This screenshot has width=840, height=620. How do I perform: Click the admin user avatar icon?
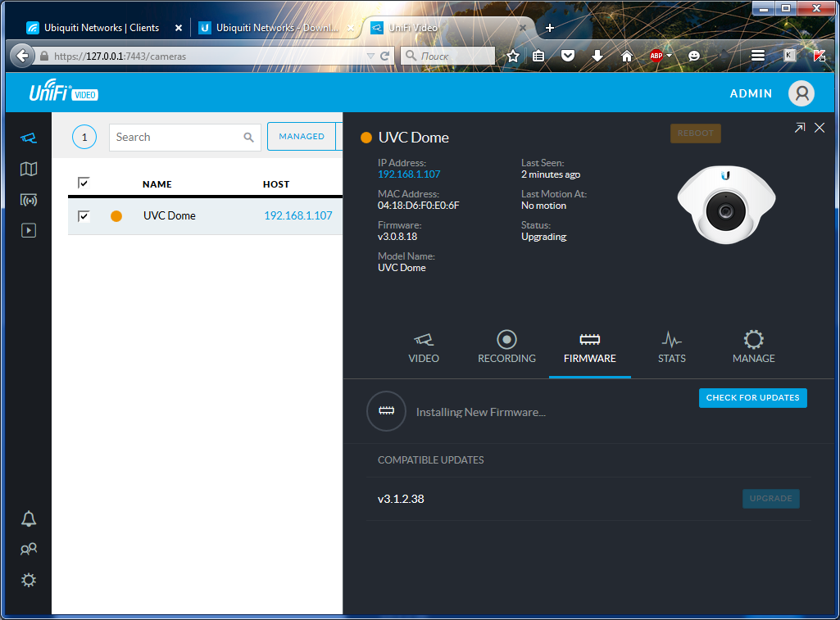tap(801, 93)
